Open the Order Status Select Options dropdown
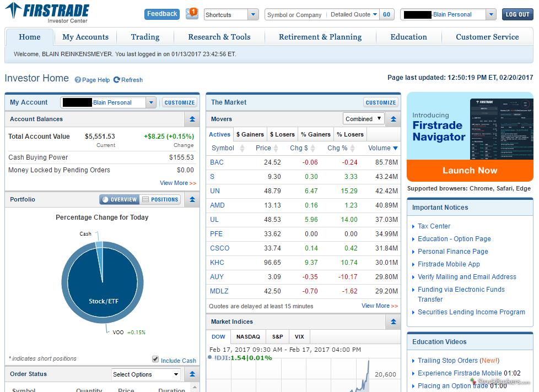This screenshot has height=392, width=539. [146, 374]
